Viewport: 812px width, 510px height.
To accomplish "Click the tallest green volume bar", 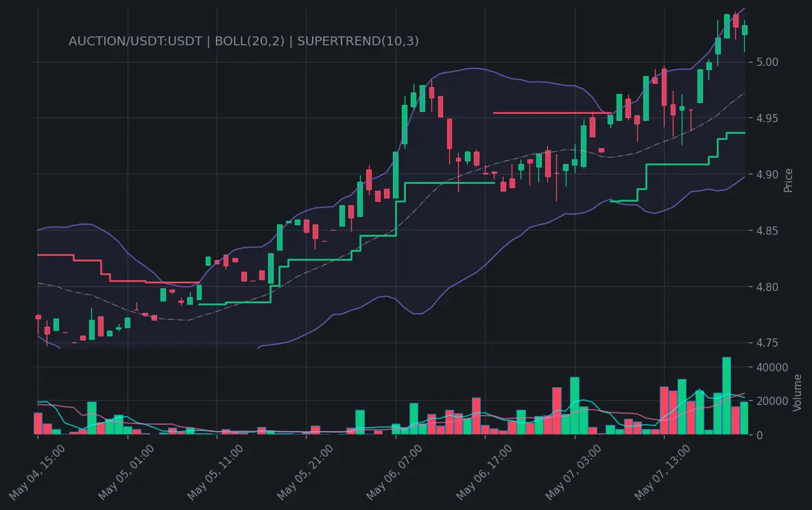I will click(x=726, y=395).
